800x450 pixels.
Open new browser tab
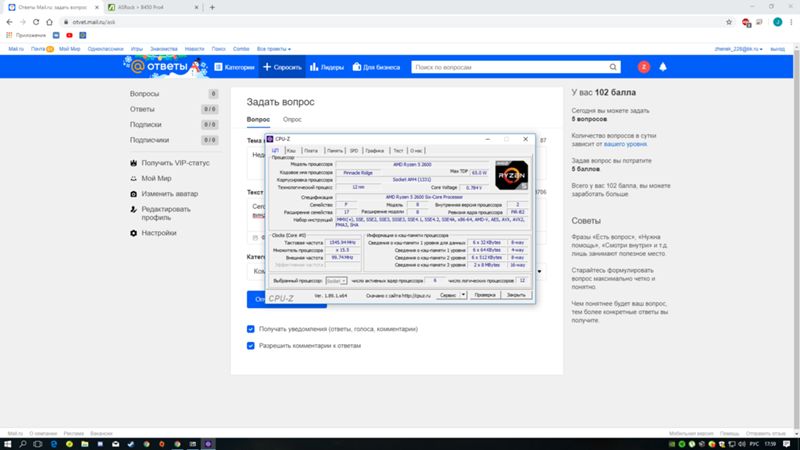[x=212, y=7]
